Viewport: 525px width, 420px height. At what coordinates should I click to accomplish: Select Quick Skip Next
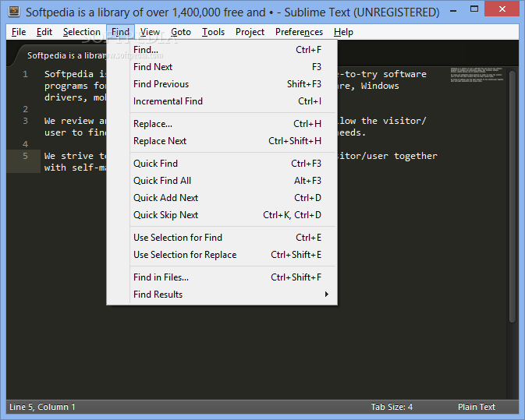pos(222,215)
